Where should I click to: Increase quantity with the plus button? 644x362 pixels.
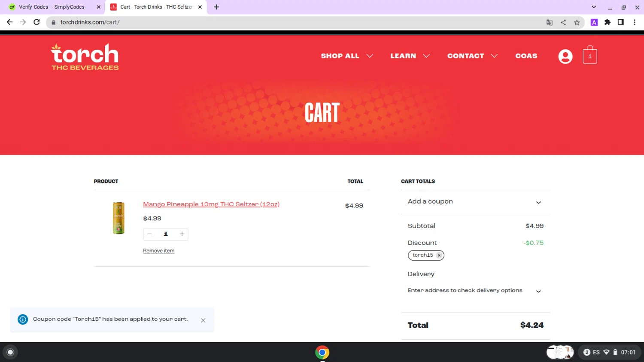[182, 234]
